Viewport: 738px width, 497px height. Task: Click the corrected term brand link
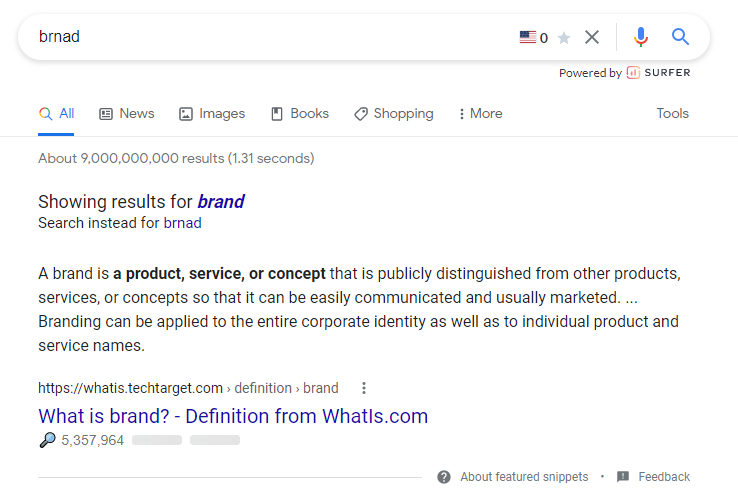221,201
